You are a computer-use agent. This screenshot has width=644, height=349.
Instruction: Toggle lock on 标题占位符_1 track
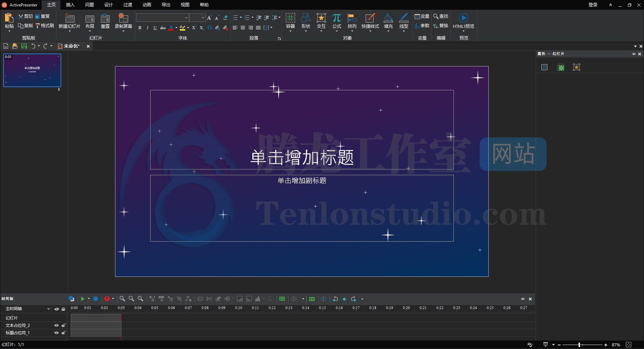(63, 333)
